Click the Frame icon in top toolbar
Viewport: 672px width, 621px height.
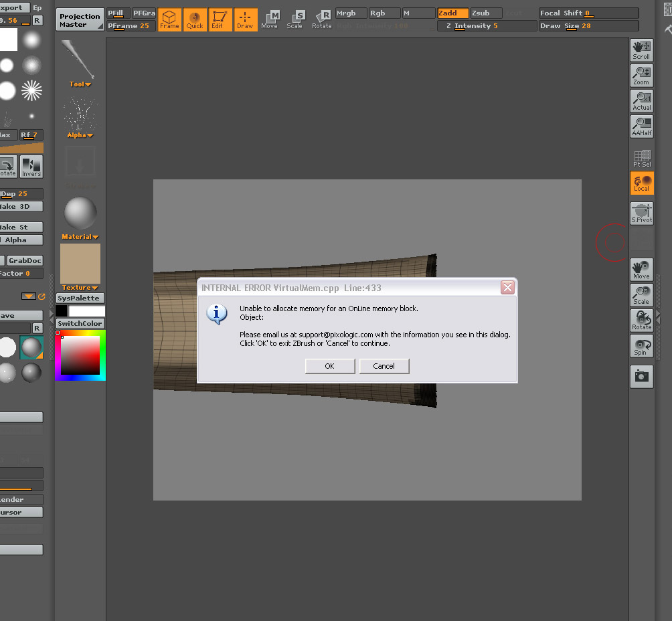169,19
